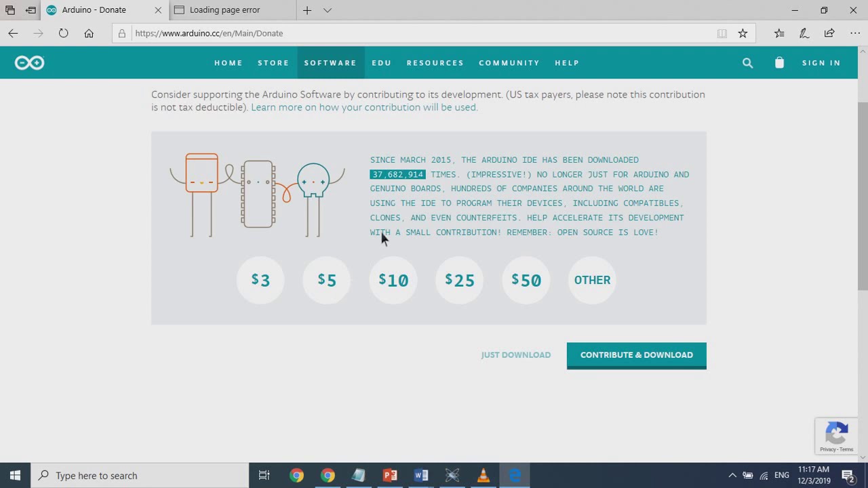
Task: Open the shopping cart icon
Action: pos(779,63)
